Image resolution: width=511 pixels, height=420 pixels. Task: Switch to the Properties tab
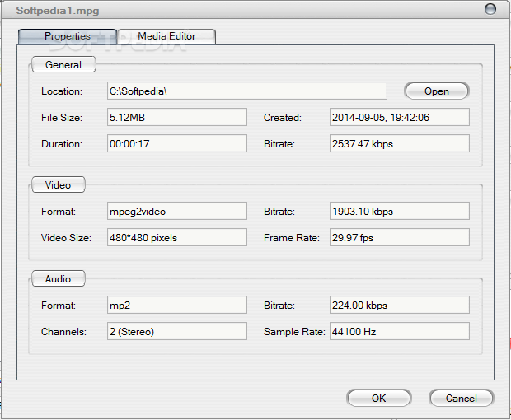tap(68, 36)
